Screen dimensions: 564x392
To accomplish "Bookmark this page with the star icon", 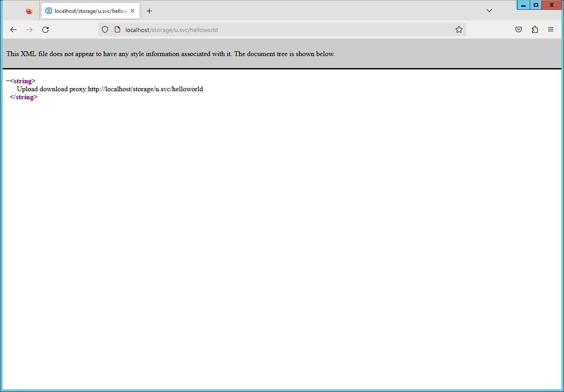I will coord(459,30).
